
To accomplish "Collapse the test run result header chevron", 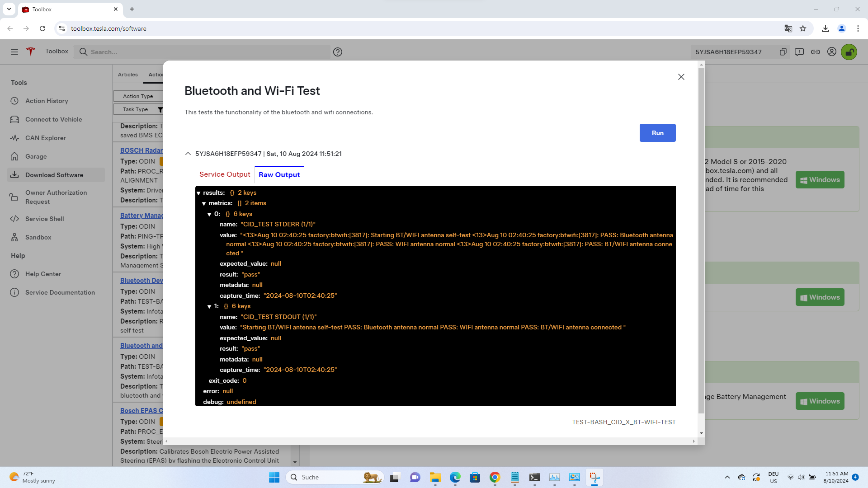I will point(188,154).
